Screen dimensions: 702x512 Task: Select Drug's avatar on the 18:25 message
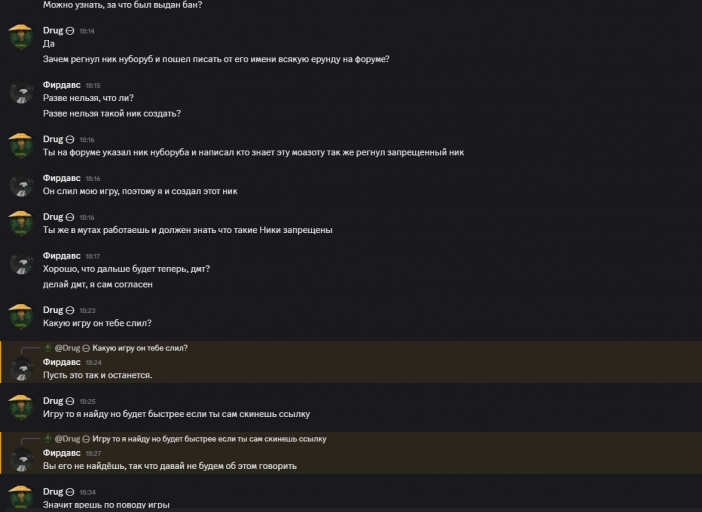(21, 410)
